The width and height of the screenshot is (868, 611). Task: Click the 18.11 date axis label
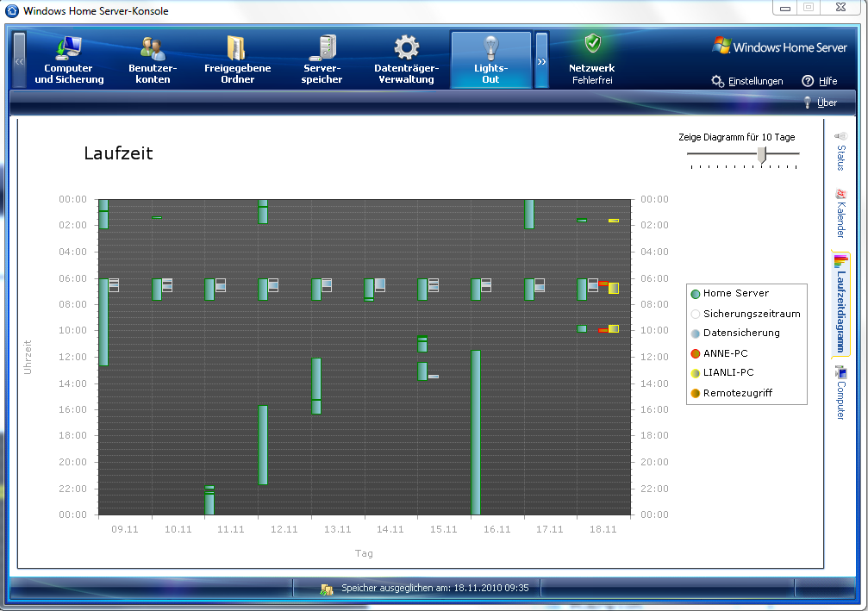pyautogui.click(x=603, y=529)
